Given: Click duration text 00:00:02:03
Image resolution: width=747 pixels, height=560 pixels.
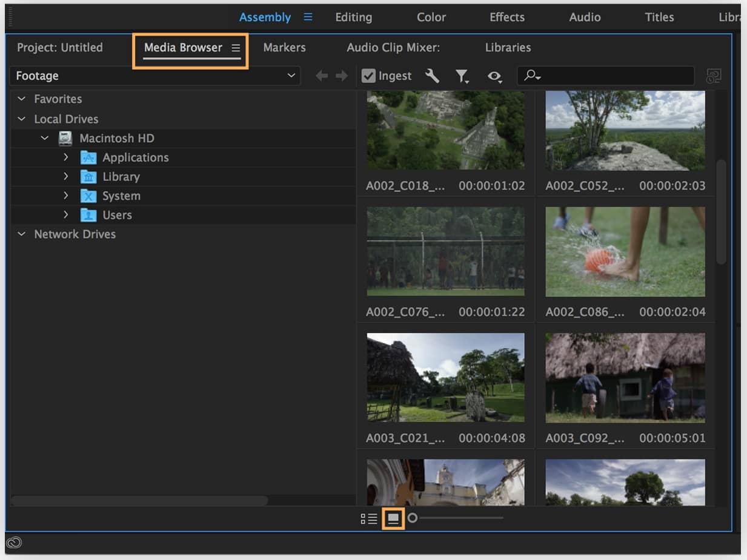Looking at the screenshot, I should (672, 186).
